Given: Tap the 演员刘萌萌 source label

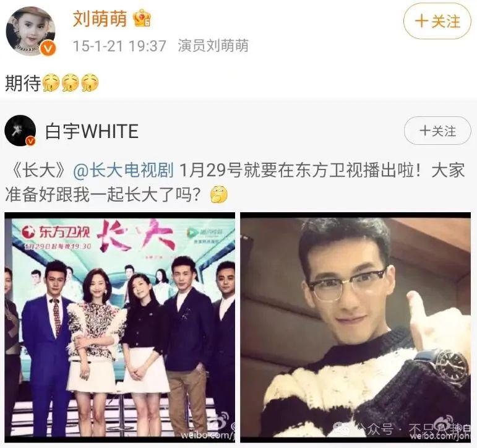Looking at the screenshot, I should coord(213,46).
